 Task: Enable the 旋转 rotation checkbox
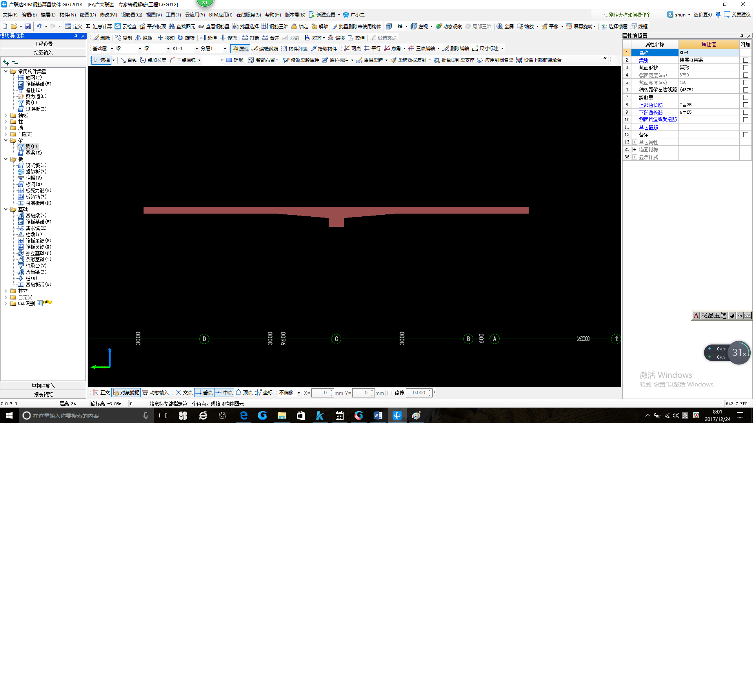coord(389,393)
